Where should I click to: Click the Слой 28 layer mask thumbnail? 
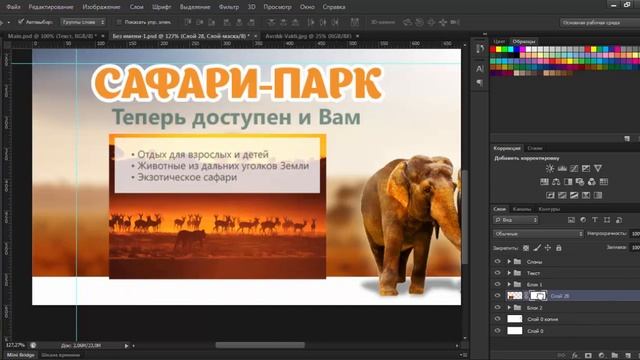tap(538, 296)
